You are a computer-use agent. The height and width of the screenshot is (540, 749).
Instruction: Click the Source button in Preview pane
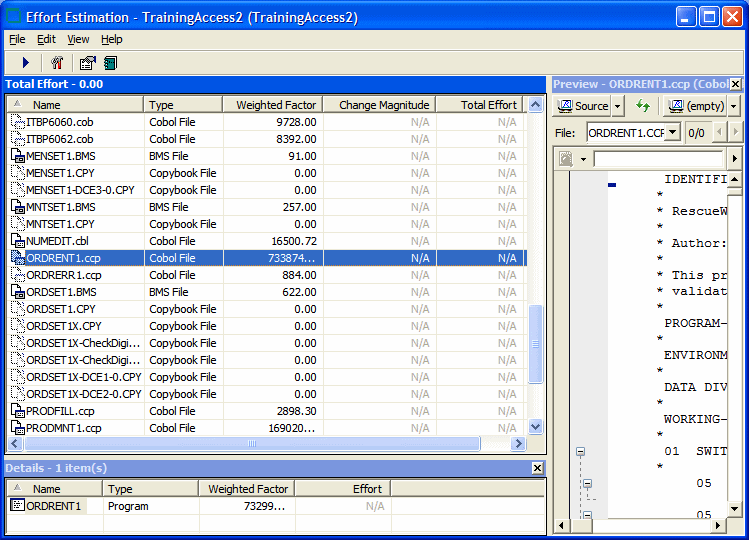[x=583, y=106]
